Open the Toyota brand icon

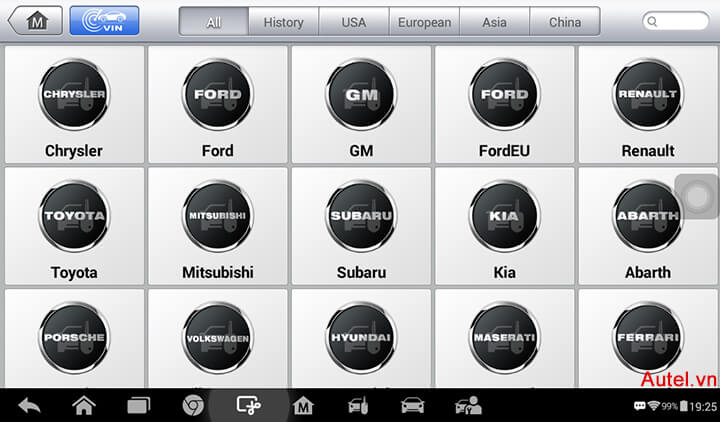click(x=74, y=216)
